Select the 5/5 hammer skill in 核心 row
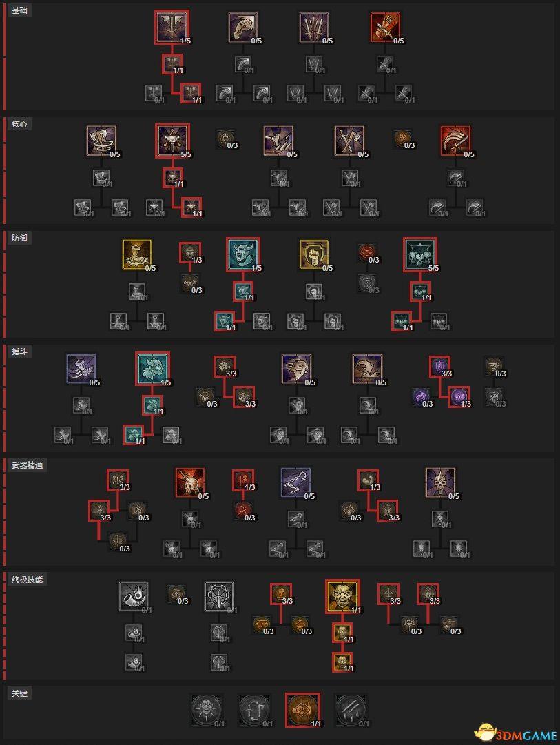 click(x=172, y=141)
